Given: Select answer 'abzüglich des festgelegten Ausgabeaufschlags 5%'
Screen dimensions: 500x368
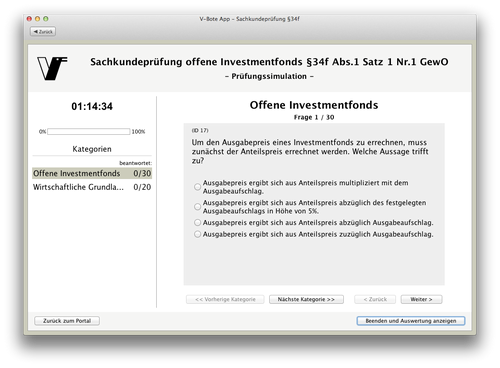Looking at the screenshot, I should pyautogui.click(x=197, y=207).
